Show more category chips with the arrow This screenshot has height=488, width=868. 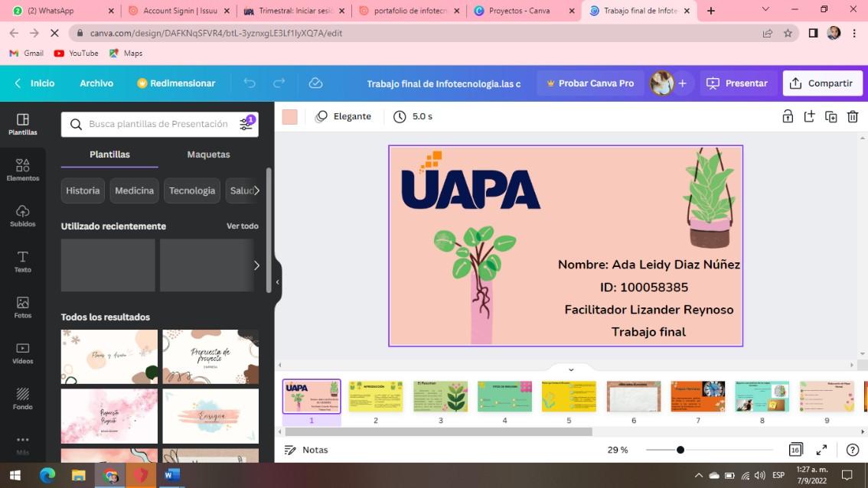click(x=256, y=190)
